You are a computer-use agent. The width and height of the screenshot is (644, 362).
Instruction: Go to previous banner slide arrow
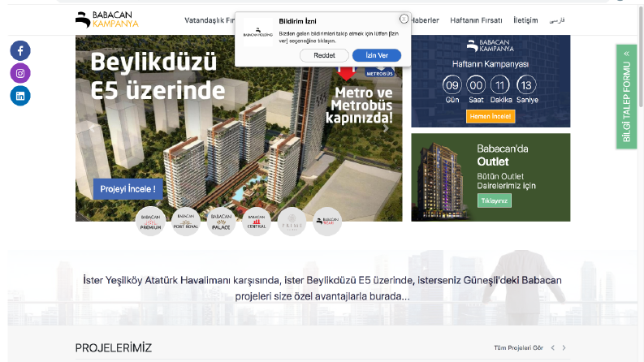(92, 128)
